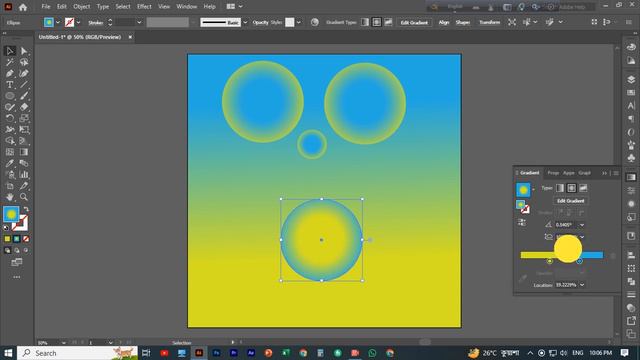Select the Free Transform tool
Screen dimensions: 640x360
tap(24, 129)
